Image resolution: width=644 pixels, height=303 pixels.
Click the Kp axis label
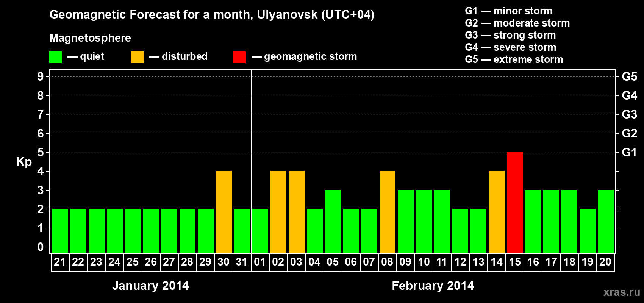pyautogui.click(x=24, y=162)
